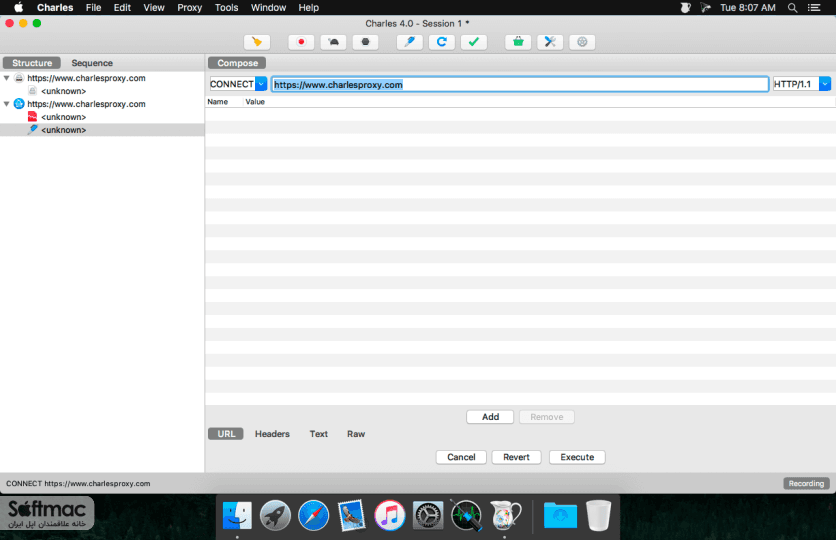Switch to the Sequence view

(92, 63)
